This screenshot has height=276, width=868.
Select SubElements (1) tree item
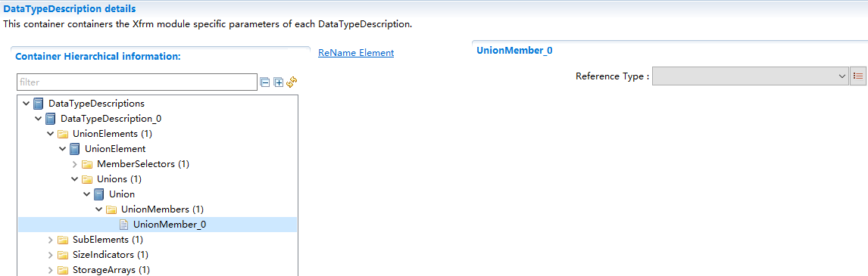tap(108, 240)
